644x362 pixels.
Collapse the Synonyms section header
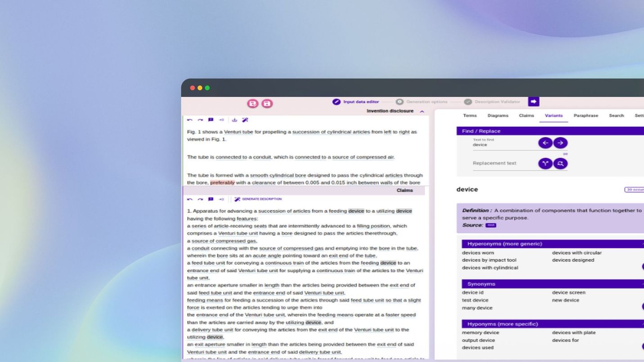coord(642,284)
